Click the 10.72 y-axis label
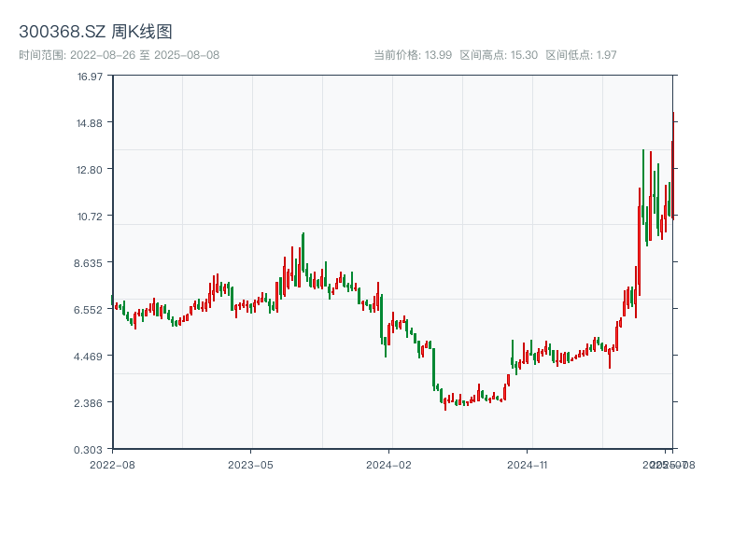 90,217
